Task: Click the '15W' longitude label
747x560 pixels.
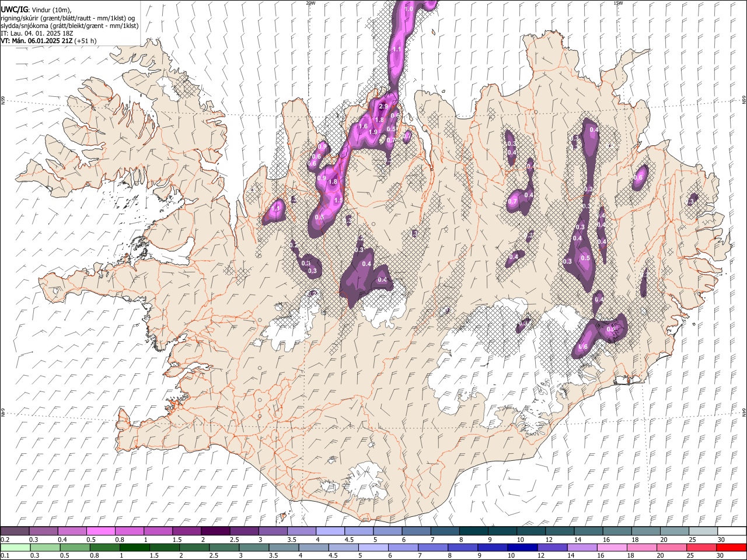Action: tap(617, 3)
